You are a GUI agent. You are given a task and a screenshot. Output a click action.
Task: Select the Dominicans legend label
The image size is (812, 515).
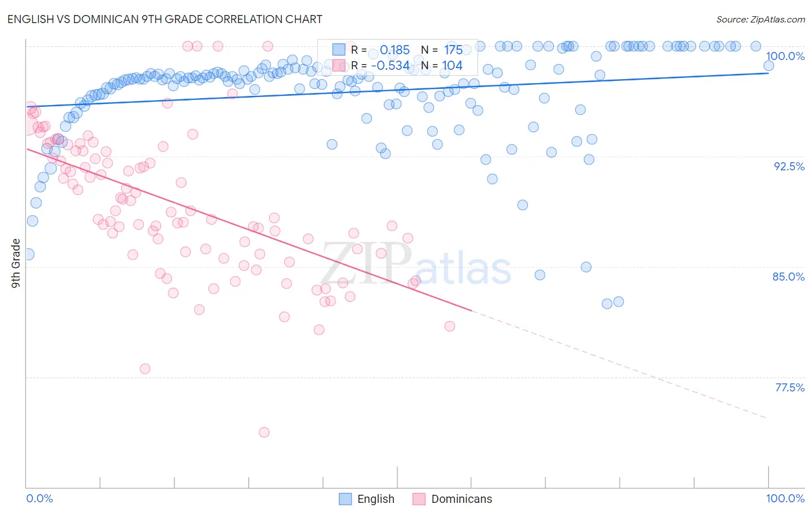(462, 499)
